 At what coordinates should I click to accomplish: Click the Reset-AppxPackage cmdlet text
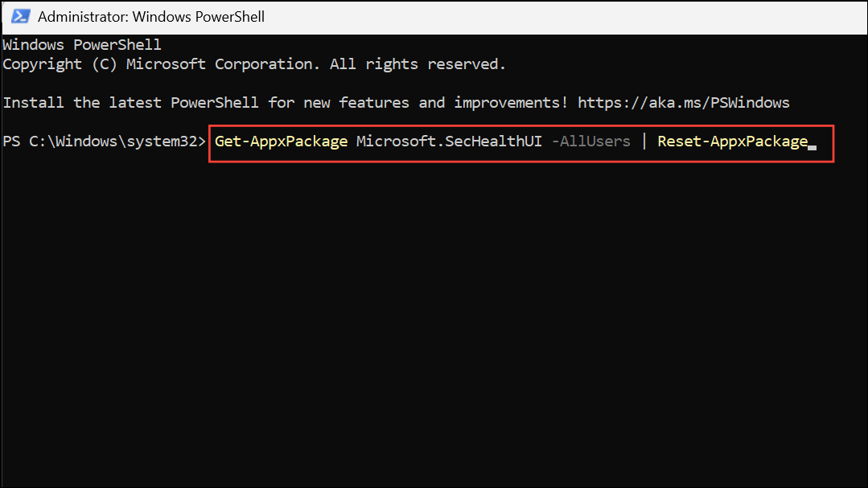tap(732, 141)
